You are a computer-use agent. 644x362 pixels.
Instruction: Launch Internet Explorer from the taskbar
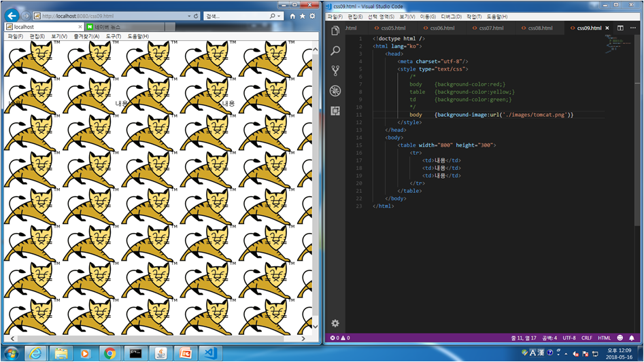[35, 353]
